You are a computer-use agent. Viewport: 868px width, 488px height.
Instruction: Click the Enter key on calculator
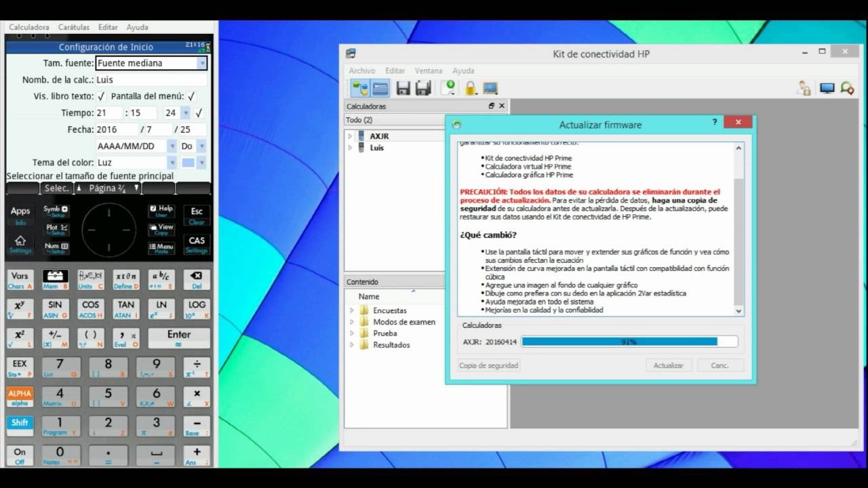pos(179,338)
